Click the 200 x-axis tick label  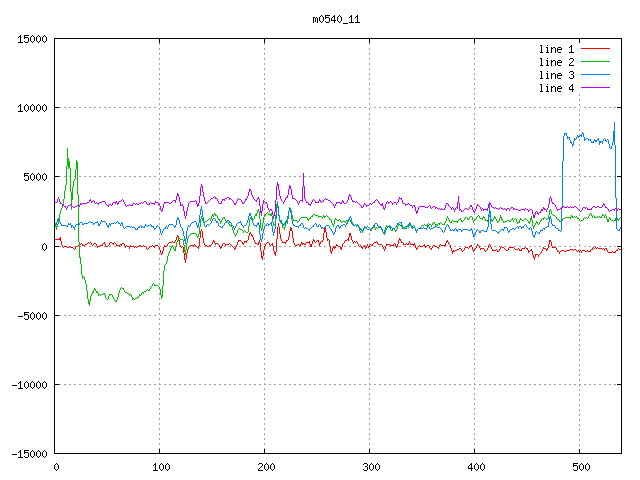265,466
